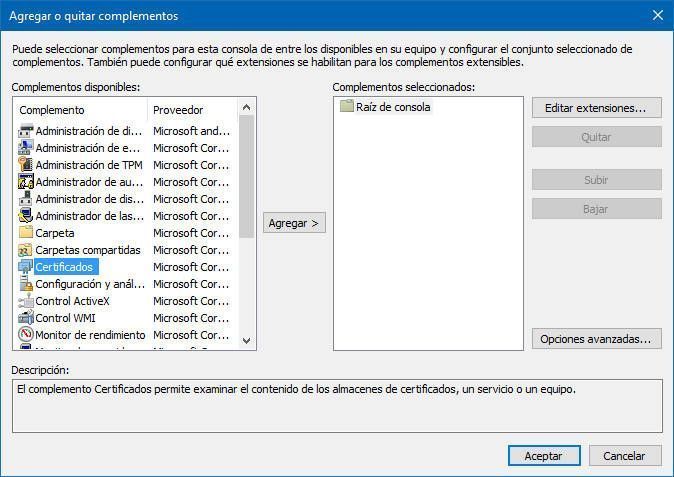Click the Monitor de rendimiento icon
The height and width of the screenshot is (477, 674).
coord(26,335)
